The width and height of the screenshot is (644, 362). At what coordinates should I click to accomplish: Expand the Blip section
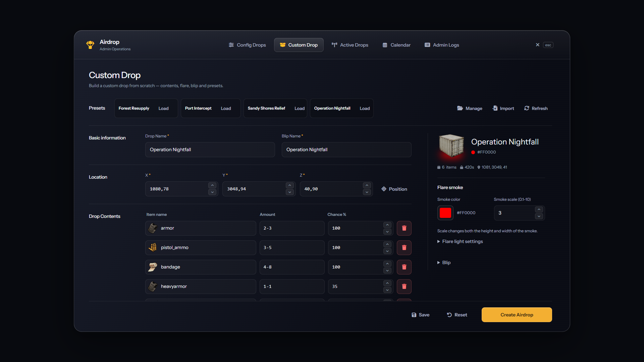pos(444,263)
